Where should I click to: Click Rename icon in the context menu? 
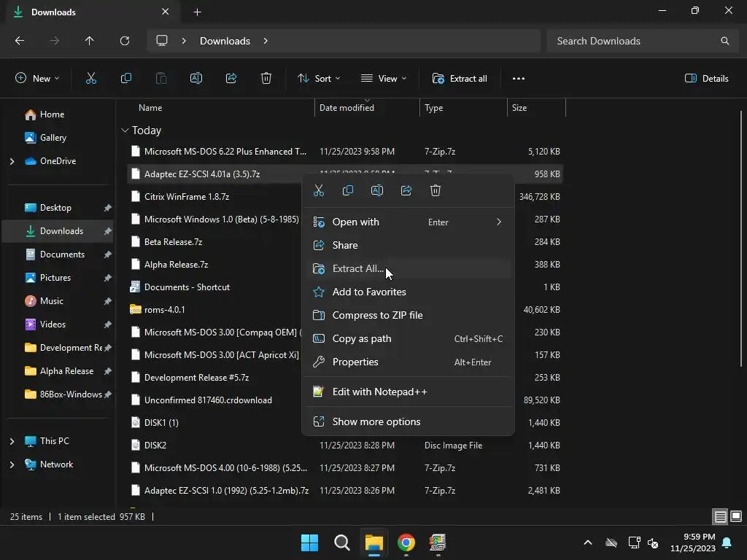click(x=377, y=190)
